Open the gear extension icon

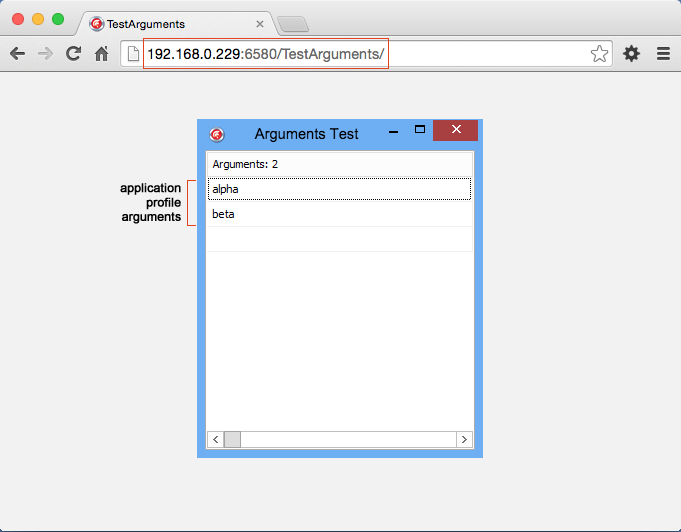(631, 54)
